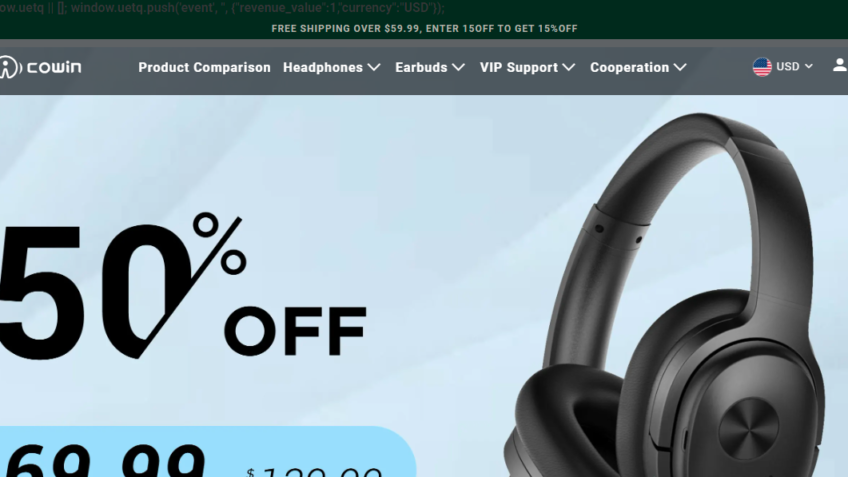Click the US flag icon
The height and width of the screenshot is (477, 848).
point(762,67)
